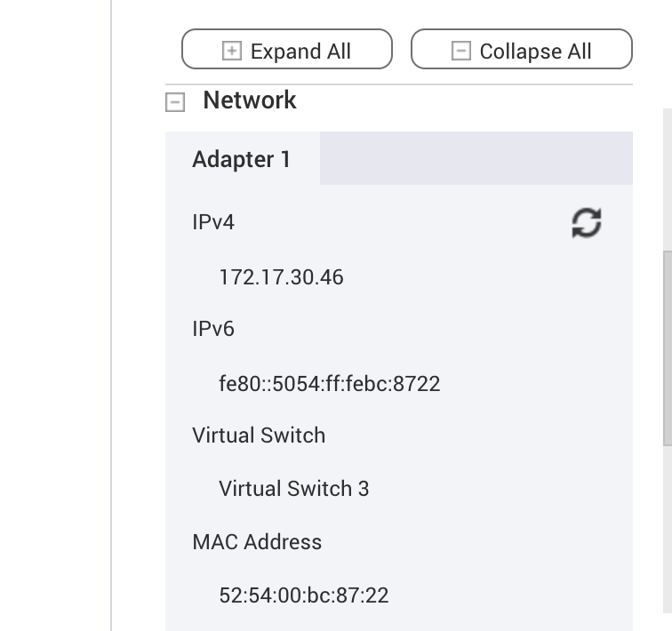
Task: Click the IP address 172.17.30.46
Action: click(281, 277)
